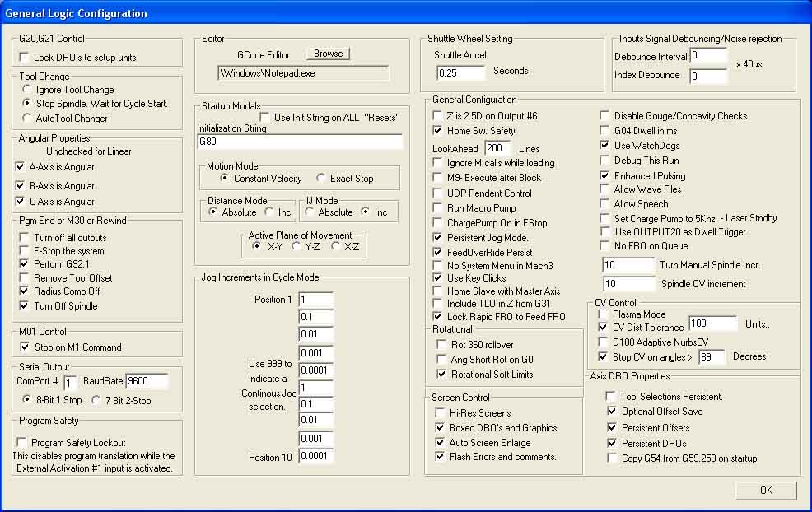
Task: Enable Turn off all outputs
Action: coord(24,237)
